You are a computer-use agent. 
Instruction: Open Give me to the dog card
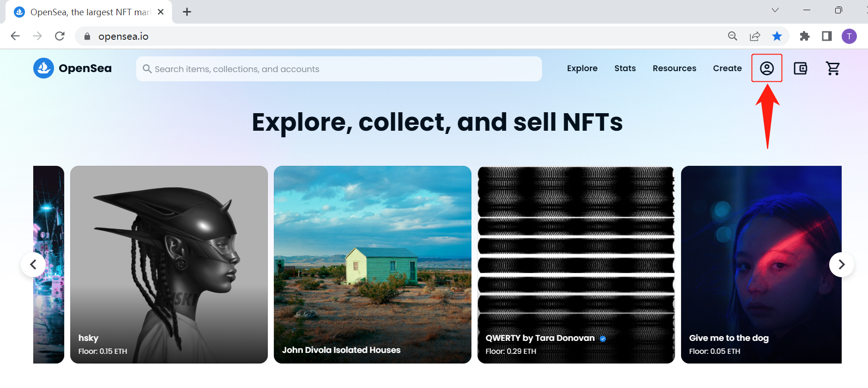761,265
